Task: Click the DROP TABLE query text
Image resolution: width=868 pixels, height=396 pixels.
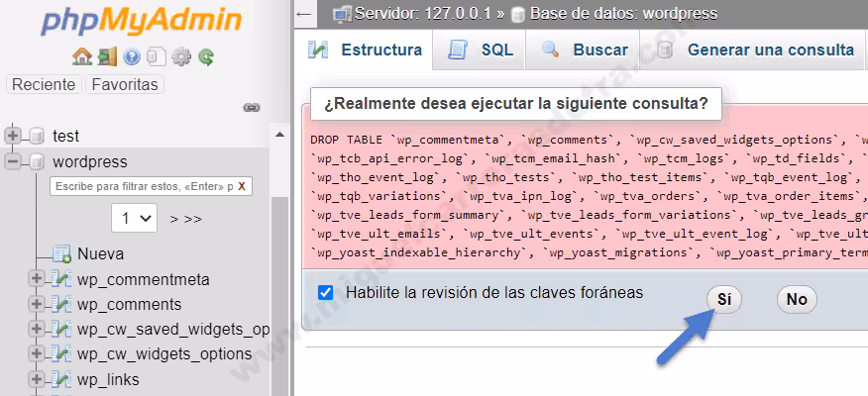Action: [589, 196]
